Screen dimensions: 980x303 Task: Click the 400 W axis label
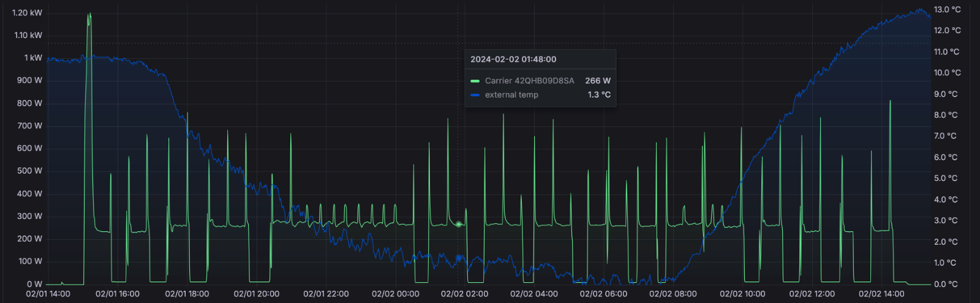coord(30,194)
